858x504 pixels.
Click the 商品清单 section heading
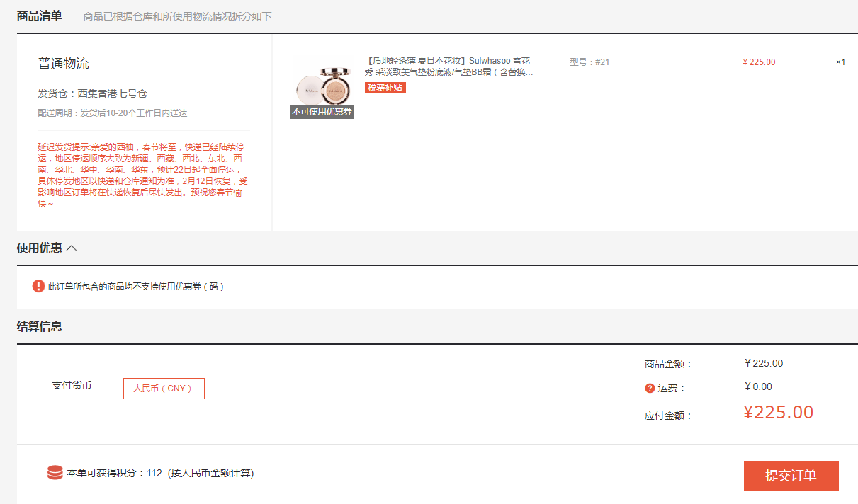click(x=40, y=16)
